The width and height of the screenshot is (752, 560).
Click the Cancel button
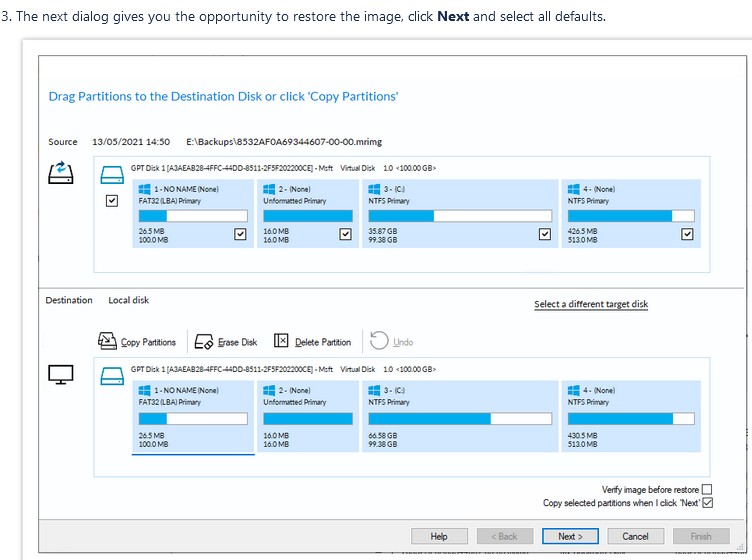(635, 536)
